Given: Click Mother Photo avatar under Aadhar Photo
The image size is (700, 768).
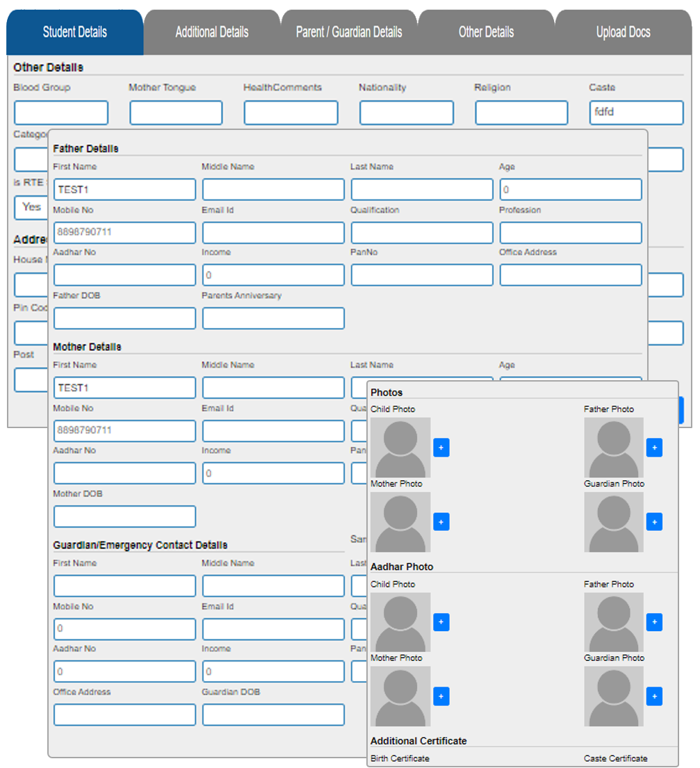Looking at the screenshot, I should [x=400, y=696].
